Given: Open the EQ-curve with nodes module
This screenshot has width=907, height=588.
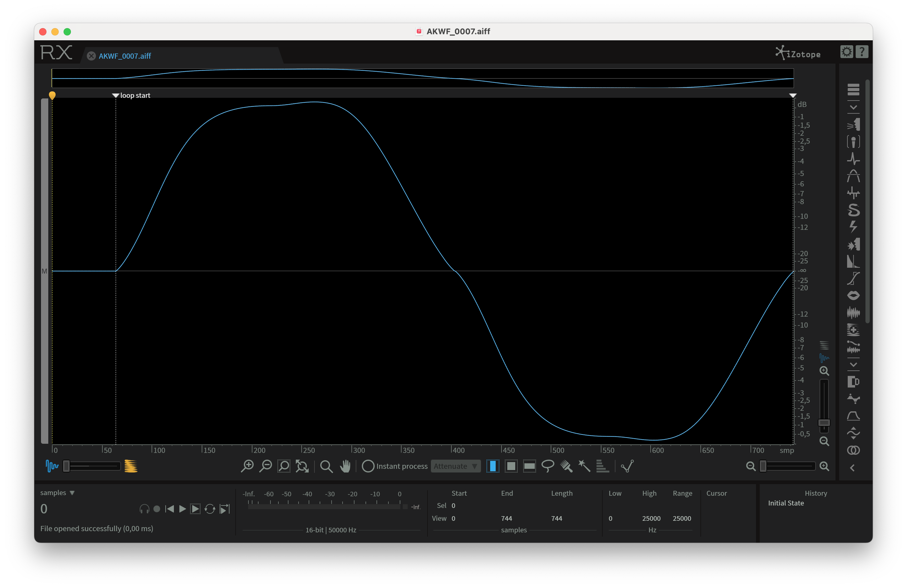Looking at the screenshot, I should click(x=853, y=399).
